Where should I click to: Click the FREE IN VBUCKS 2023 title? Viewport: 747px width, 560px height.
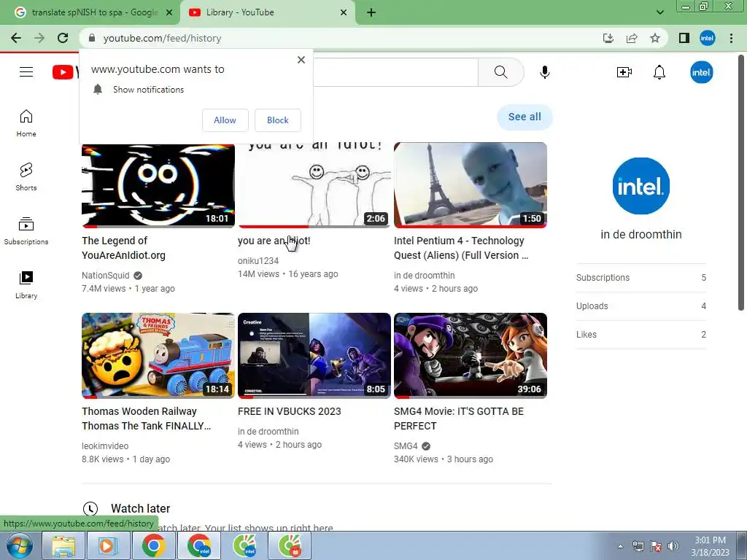point(289,411)
